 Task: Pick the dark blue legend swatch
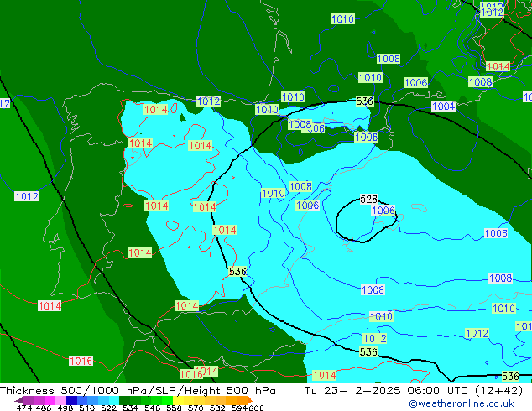71,400
